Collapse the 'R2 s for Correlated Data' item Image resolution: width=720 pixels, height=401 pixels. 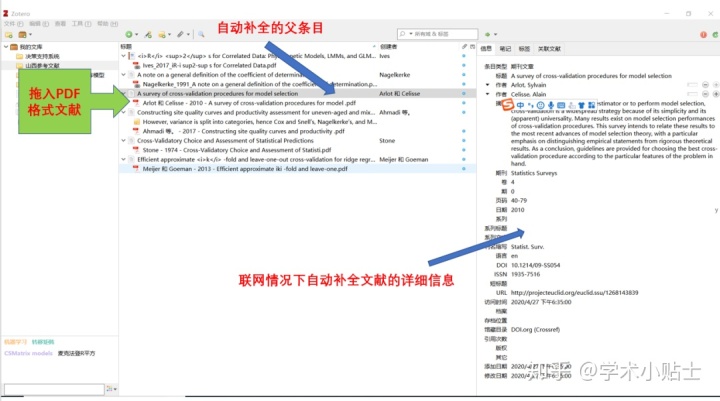pyautogui.click(x=124, y=56)
